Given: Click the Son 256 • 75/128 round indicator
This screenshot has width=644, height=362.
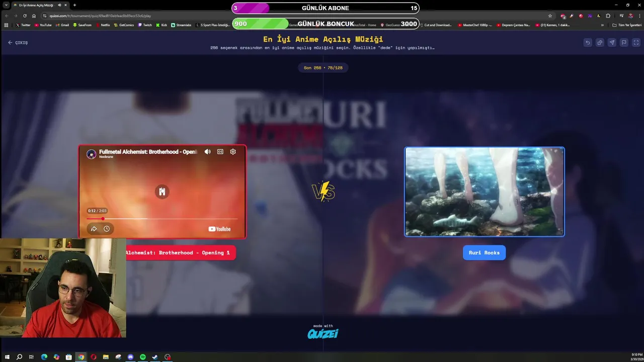Looking at the screenshot, I should click(x=323, y=68).
